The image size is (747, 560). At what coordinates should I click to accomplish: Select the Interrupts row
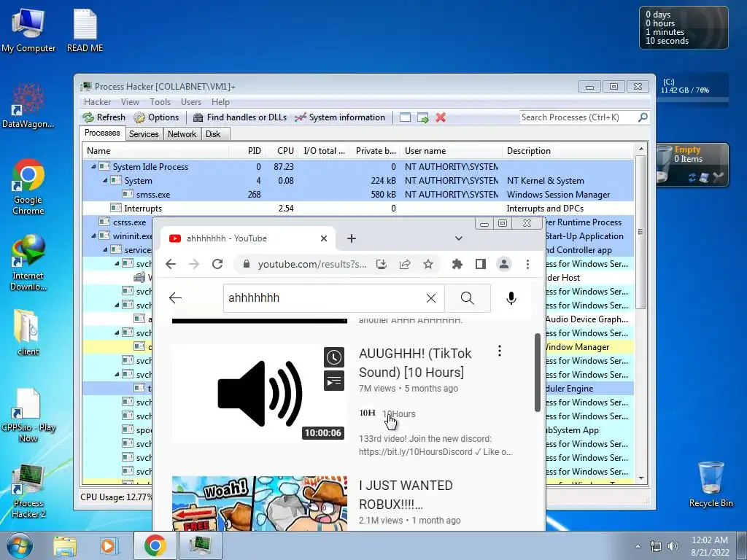coord(357,208)
